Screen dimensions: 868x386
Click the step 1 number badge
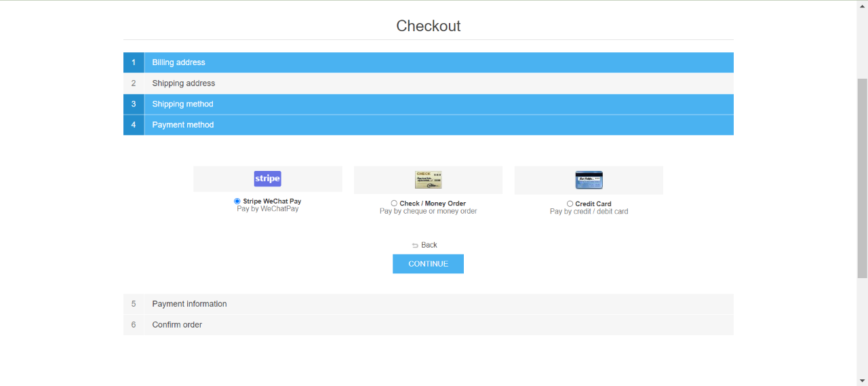134,62
